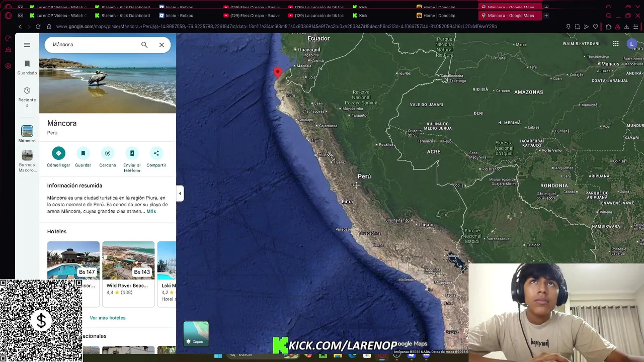Click the heart icon in the browser toolbar
644x362 pixels.
[x=596, y=27]
